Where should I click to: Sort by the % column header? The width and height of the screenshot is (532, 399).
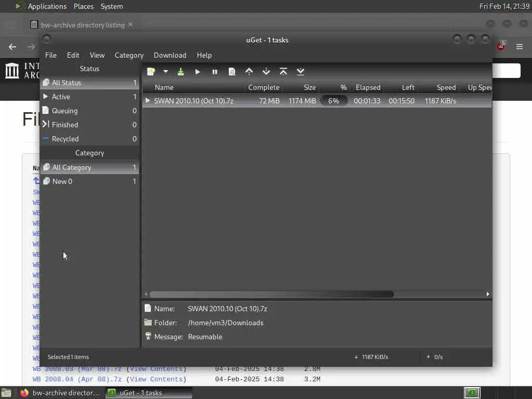(x=334, y=87)
